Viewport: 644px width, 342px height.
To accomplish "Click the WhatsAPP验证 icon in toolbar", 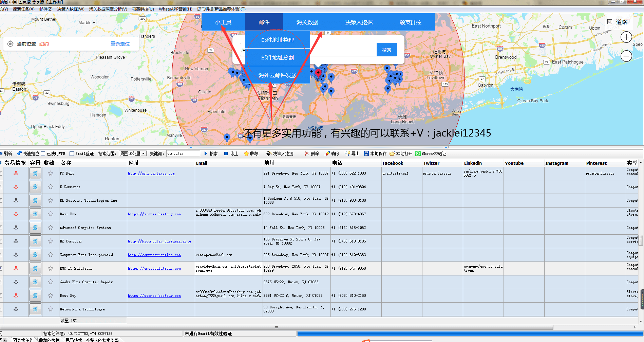I will pos(418,154).
